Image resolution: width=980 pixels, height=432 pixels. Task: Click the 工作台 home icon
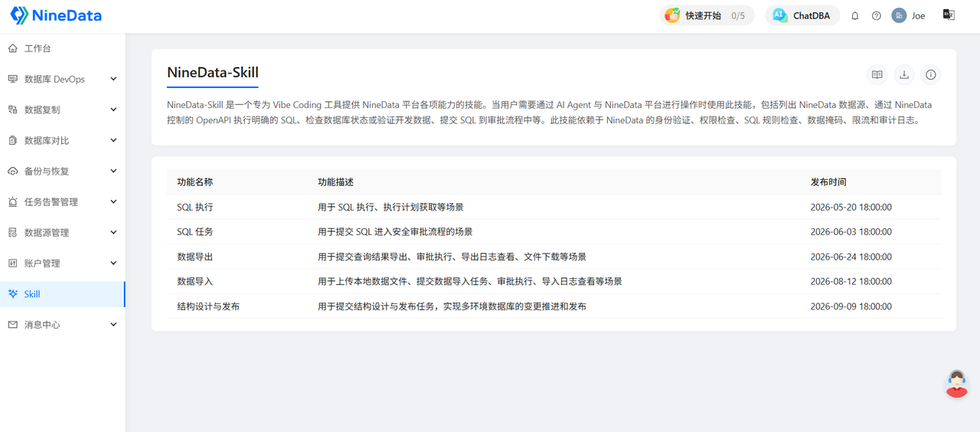pos(12,48)
